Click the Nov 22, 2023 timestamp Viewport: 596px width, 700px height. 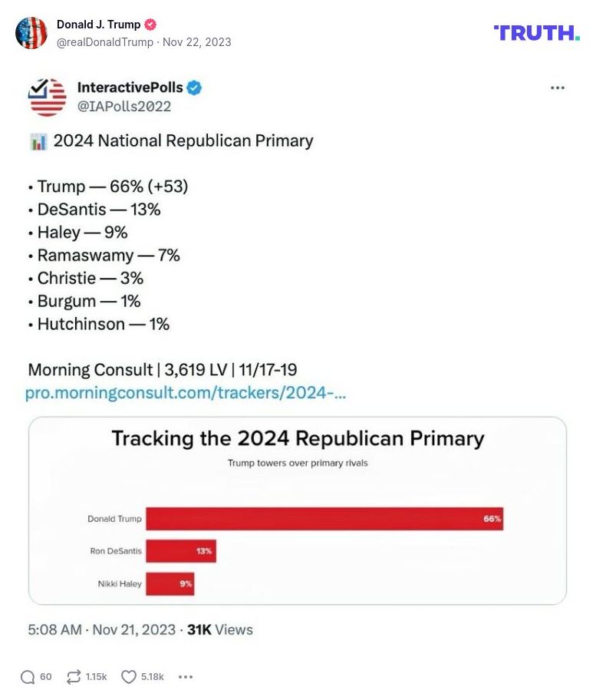[x=196, y=43]
